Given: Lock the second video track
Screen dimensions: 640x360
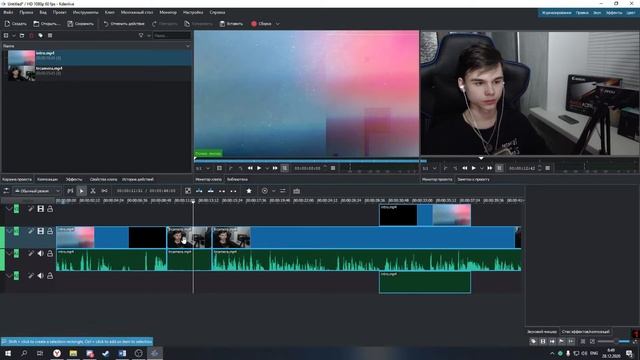Looking at the screenshot, I should pyautogui.click(x=50, y=231).
